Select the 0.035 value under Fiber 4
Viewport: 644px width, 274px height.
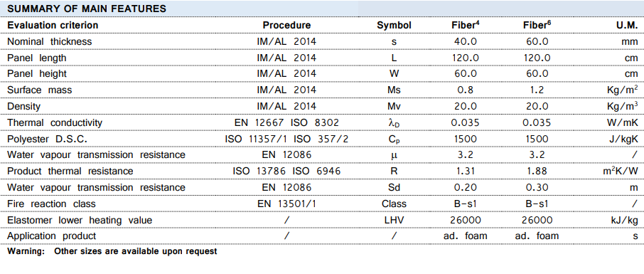pyautogui.click(x=466, y=122)
